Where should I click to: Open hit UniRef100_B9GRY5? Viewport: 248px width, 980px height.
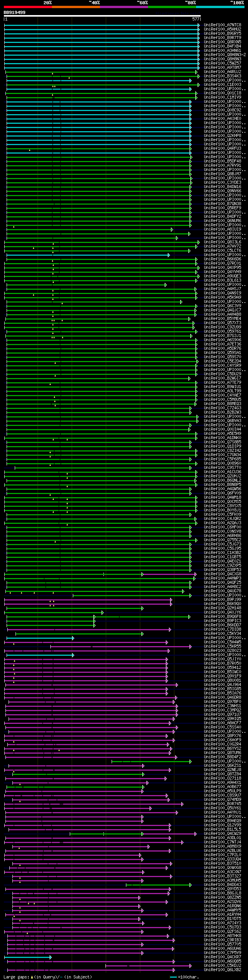[222, 33]
